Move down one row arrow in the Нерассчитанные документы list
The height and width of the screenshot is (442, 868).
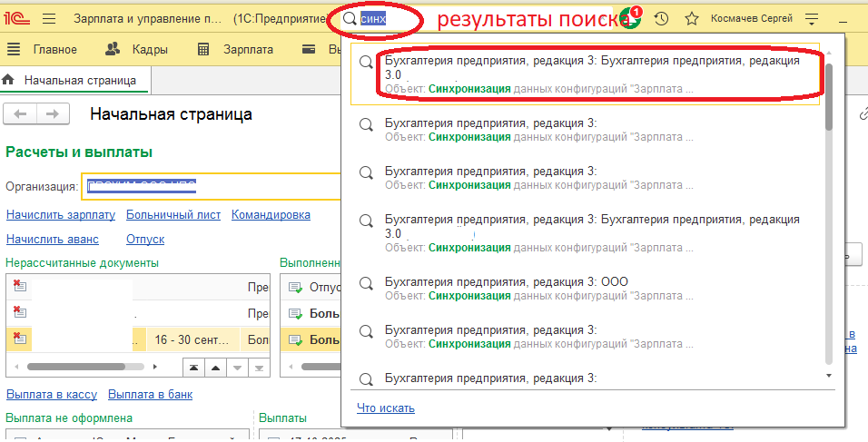coord(237,368)
